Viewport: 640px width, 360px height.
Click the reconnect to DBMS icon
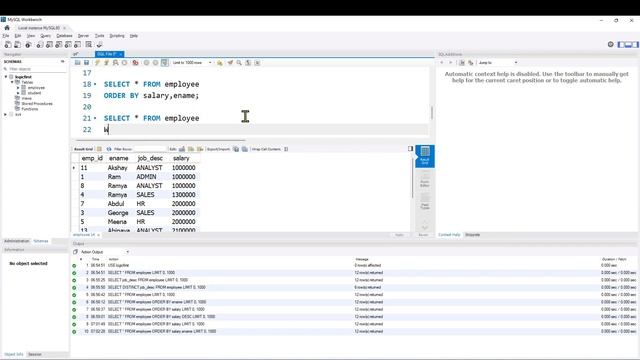click(x=99, y=44)
